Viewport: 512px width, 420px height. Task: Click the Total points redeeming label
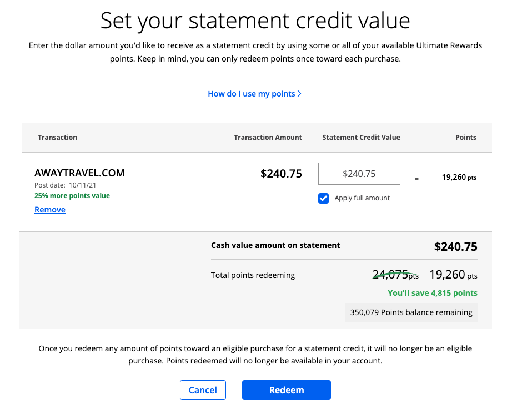pos(253,275)
